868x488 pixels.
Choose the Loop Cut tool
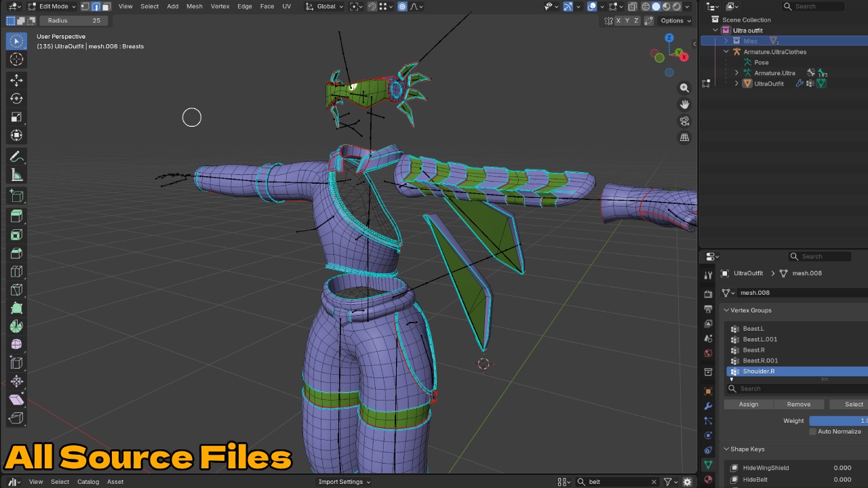tap(16, 271)
